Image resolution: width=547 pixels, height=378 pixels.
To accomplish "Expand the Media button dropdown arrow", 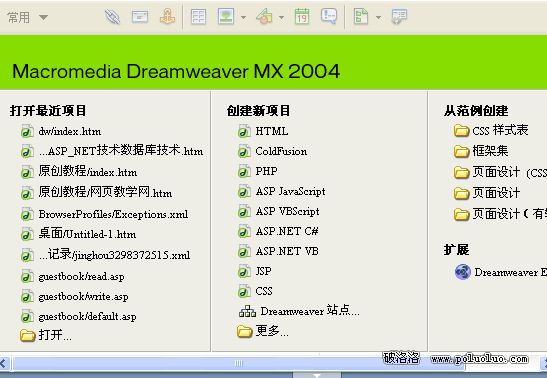I will click(x=281, y=17).
